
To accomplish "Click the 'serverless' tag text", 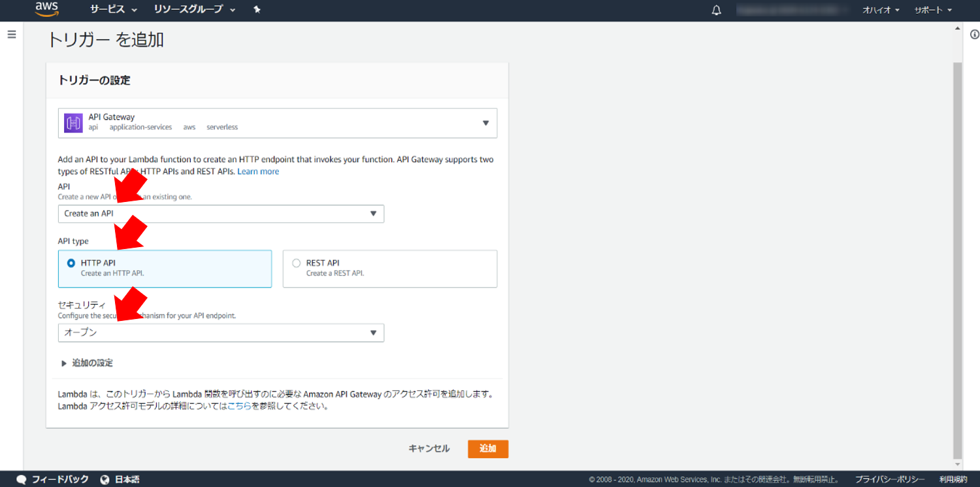I will pos(222,127).
